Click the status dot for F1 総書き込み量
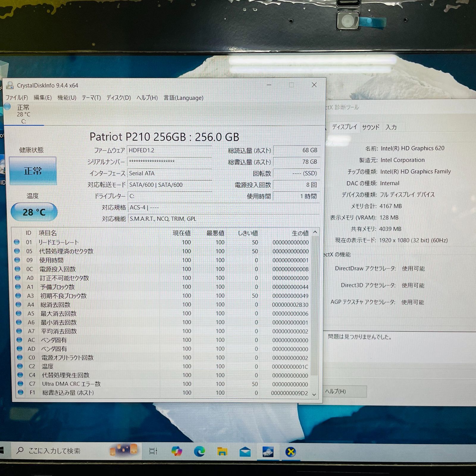 (x=21, y=392)
